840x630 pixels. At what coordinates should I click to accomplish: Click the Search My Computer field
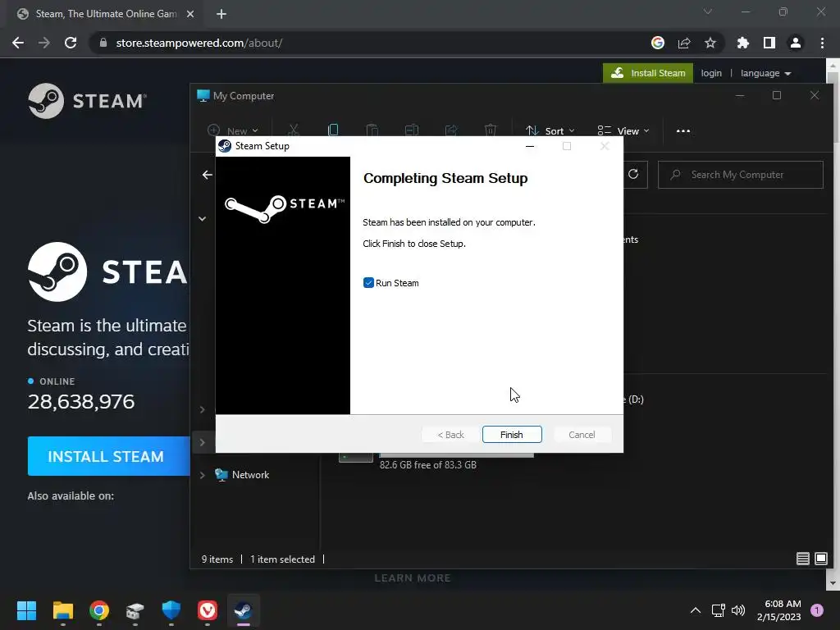(x=741, y=175)
